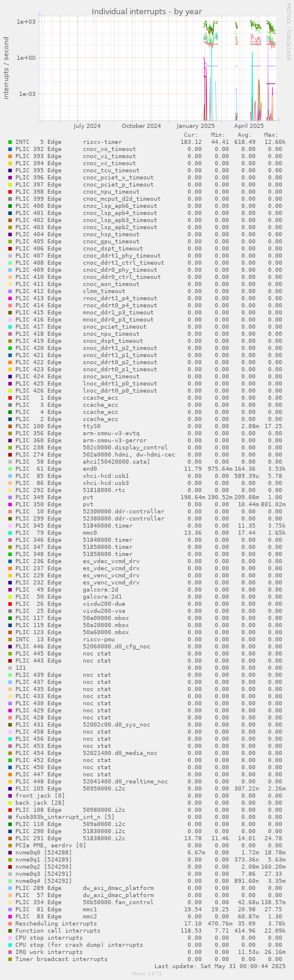The width and height of the screenshot is (294, 980).
Task: Click the January 2025 axis label
Action: click(x=196, y=126)
